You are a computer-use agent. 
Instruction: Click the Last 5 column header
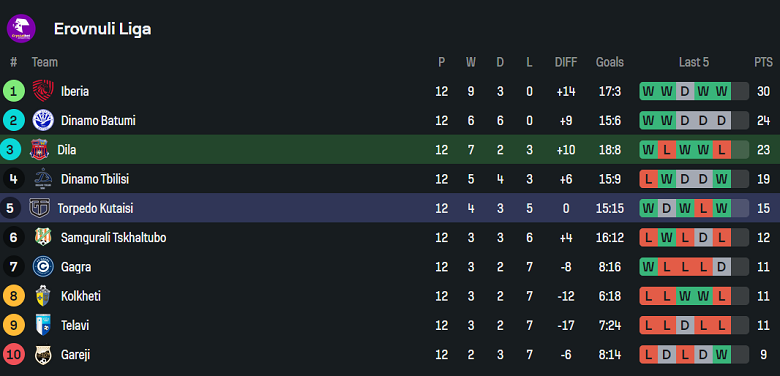pos(693,62)
